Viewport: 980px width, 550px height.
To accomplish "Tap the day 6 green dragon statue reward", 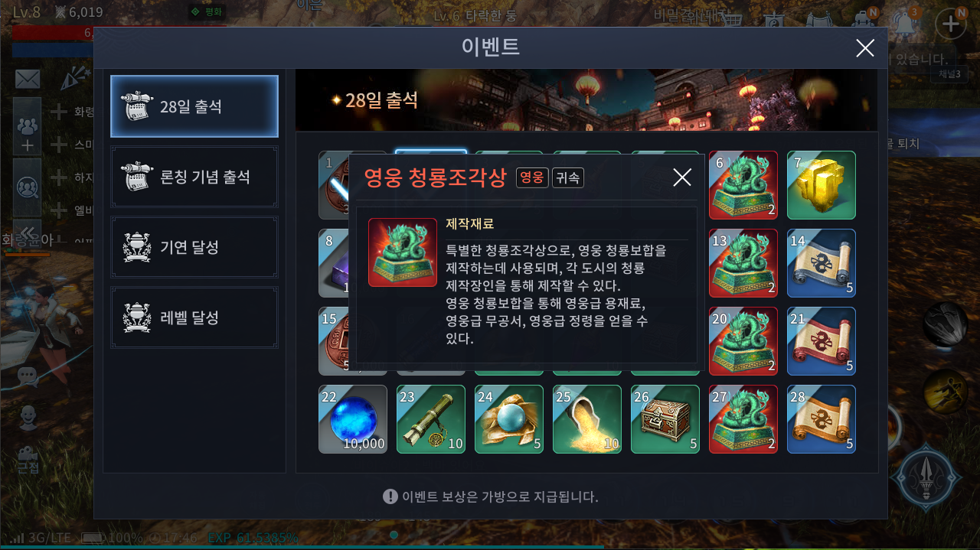I will click(743, 185).
